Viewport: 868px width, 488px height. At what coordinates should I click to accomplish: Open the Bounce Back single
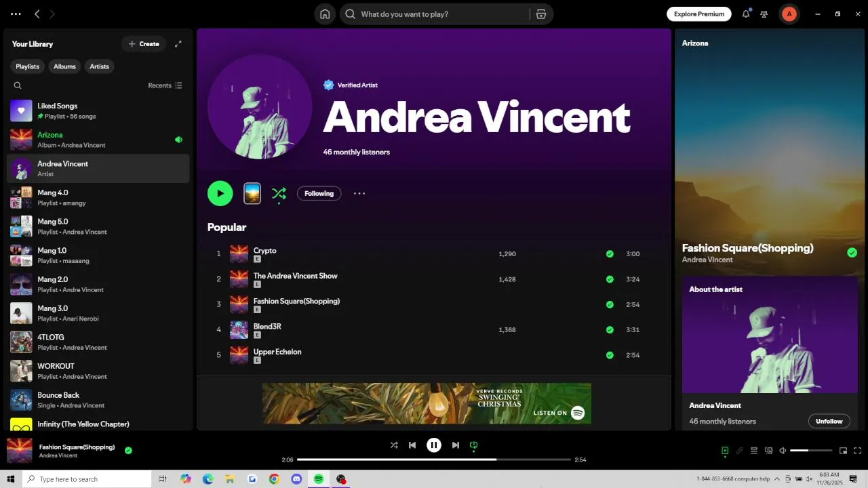click(x=98, y=400)
